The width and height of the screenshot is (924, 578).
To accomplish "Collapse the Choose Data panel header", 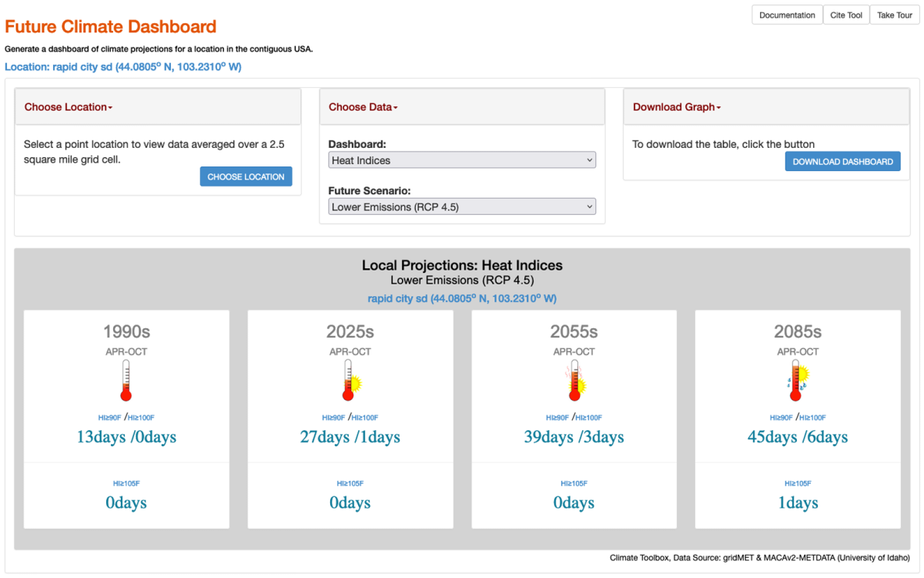I will coord(363,107).
